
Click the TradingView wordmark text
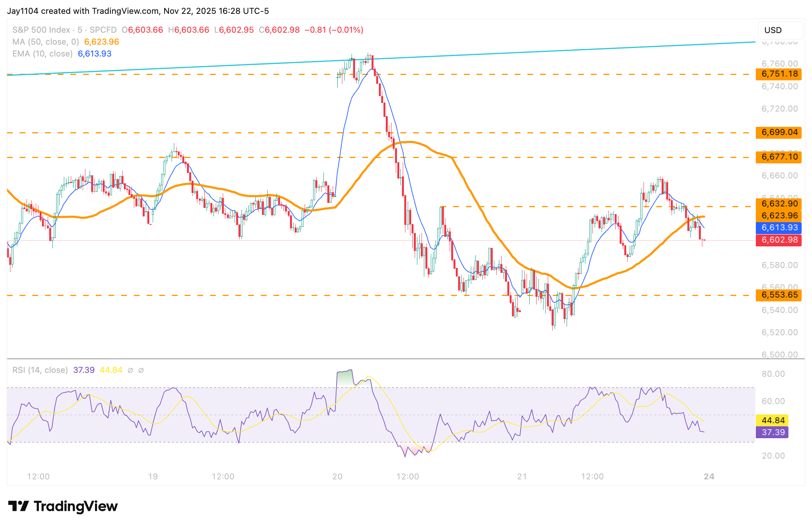click(x=76, y=506)
